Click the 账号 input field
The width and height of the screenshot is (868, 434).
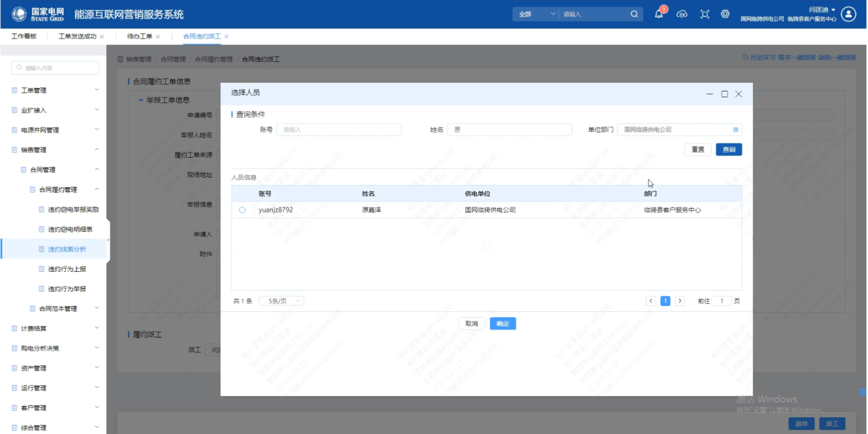(x=338, y=130)
